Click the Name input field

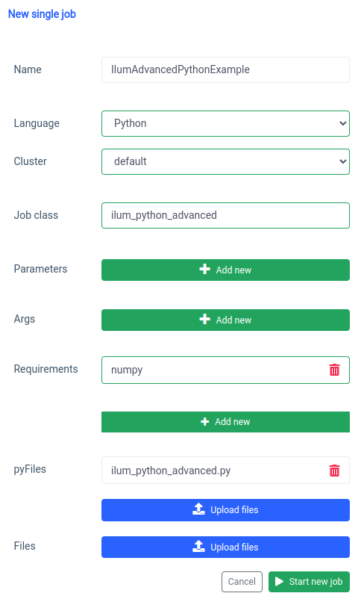[225, 70]
